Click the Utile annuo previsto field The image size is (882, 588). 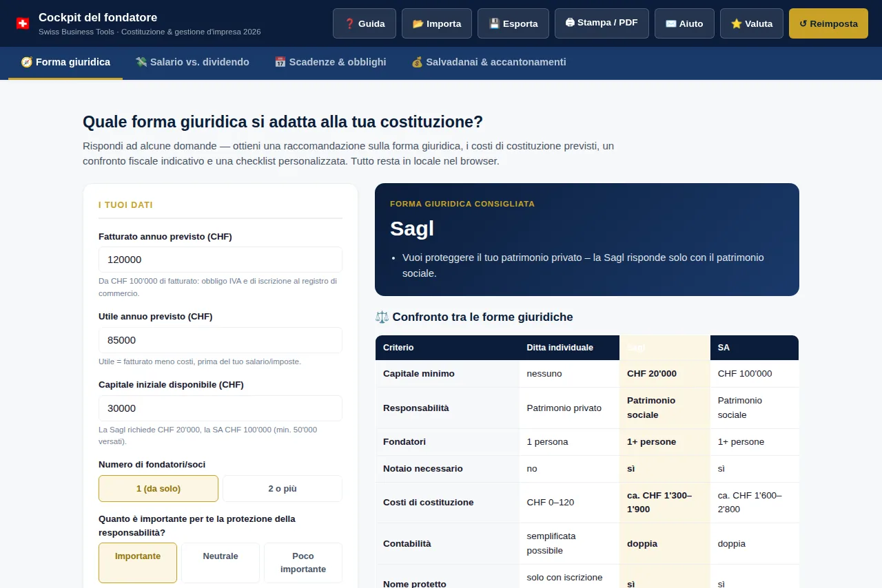click(x=220, y=340)
